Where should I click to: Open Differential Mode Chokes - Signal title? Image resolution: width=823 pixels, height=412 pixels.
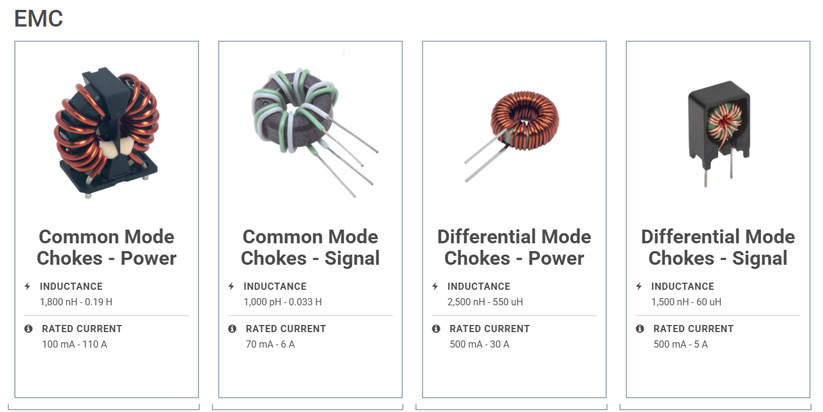click(718, 247)
